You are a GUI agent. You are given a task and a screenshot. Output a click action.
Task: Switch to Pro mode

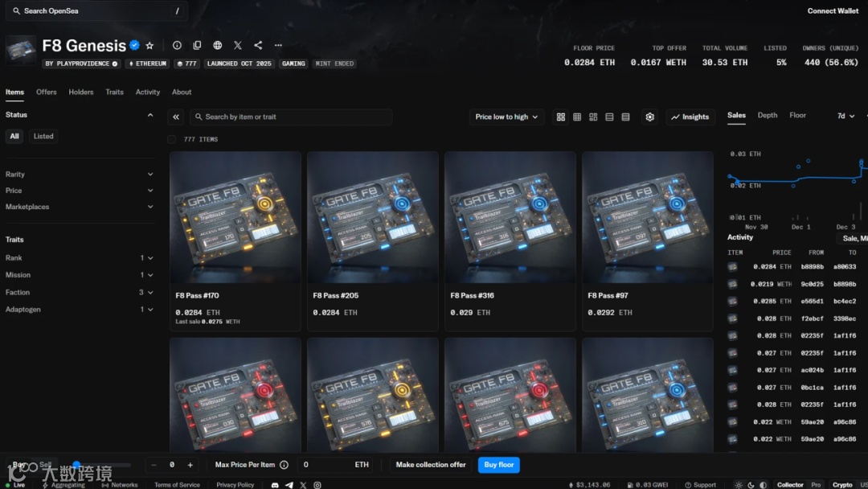coord(816,484)
